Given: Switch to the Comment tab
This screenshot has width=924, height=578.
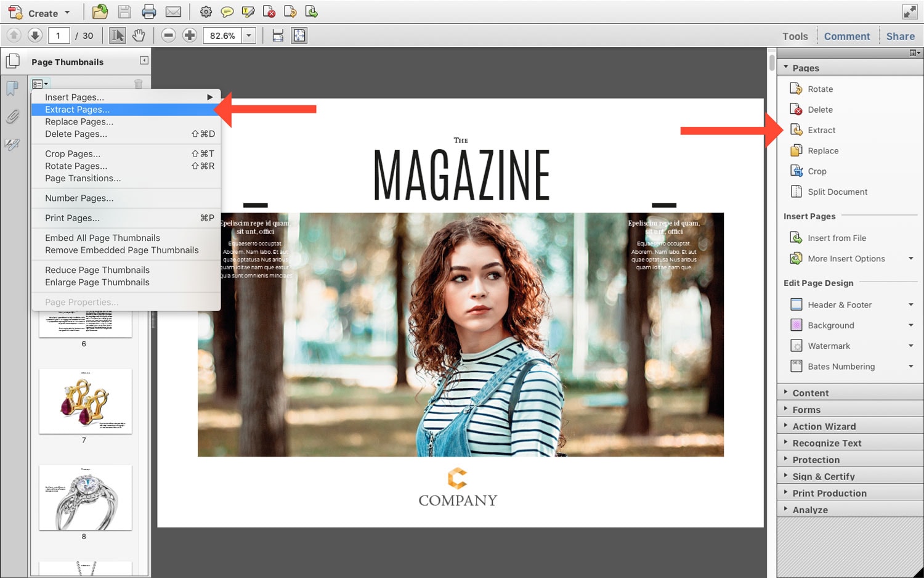Looking at the screenshot, I should coord(846,36).
